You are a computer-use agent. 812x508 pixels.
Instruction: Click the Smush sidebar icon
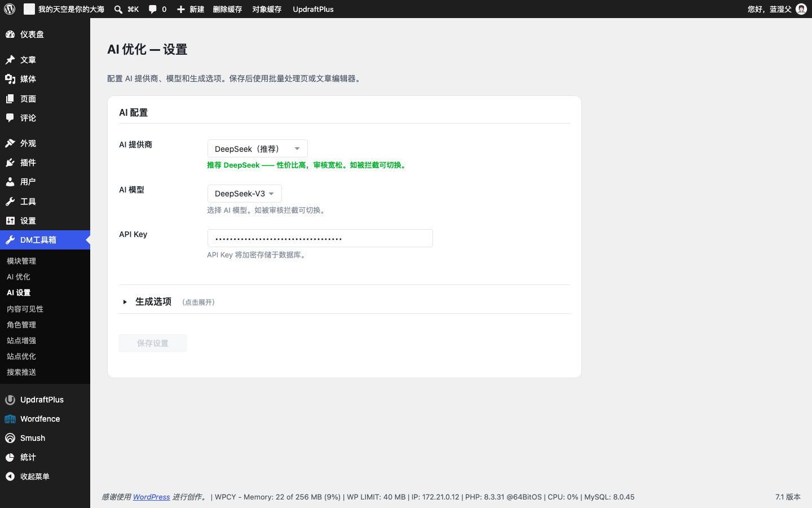[x=10, y=438]
